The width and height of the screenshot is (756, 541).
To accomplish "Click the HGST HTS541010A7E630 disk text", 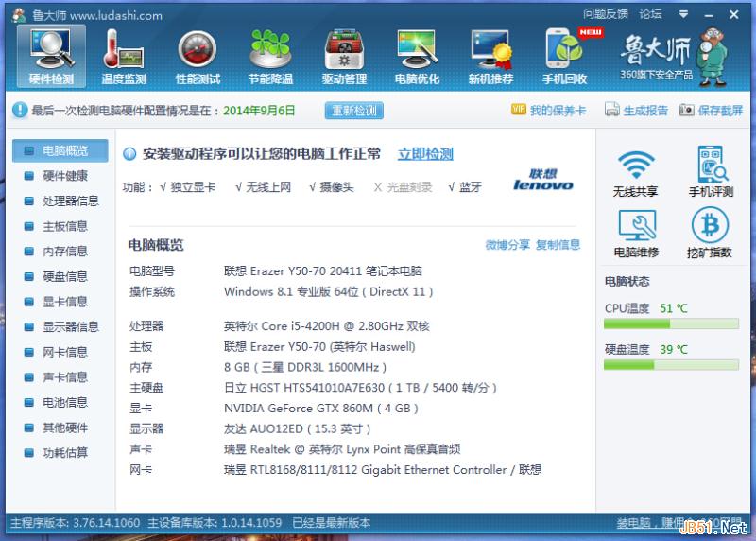I will pos(360,388).
